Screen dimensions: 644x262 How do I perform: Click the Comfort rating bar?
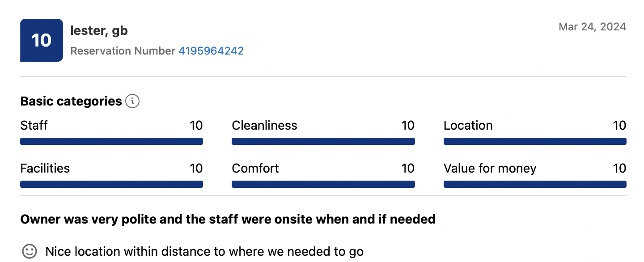323,184
